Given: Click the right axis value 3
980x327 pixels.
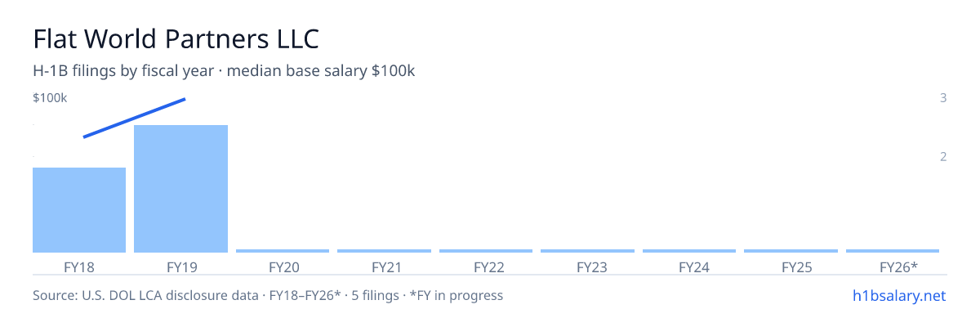Looking at the screenshot, I should pos(943,98).
